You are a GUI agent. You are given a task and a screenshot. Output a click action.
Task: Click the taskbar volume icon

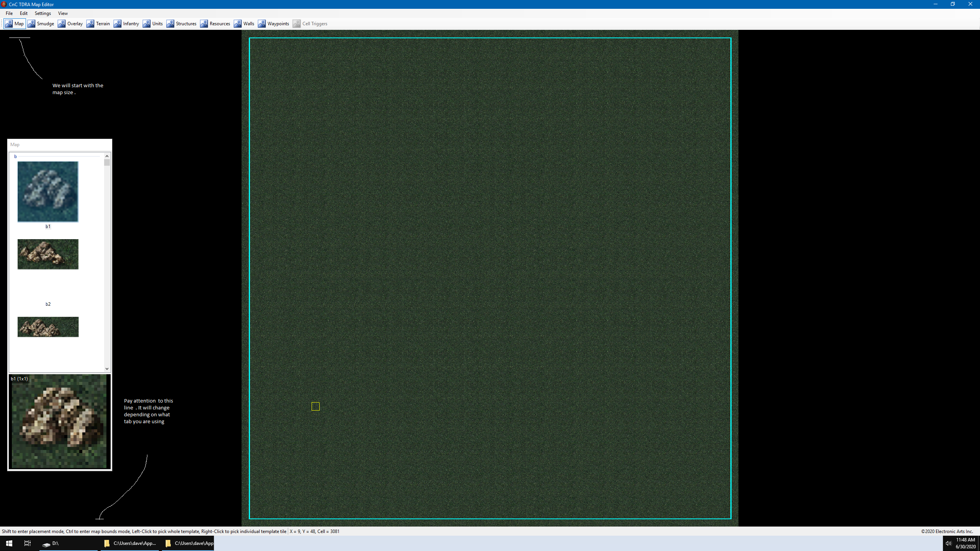[948, 543]
